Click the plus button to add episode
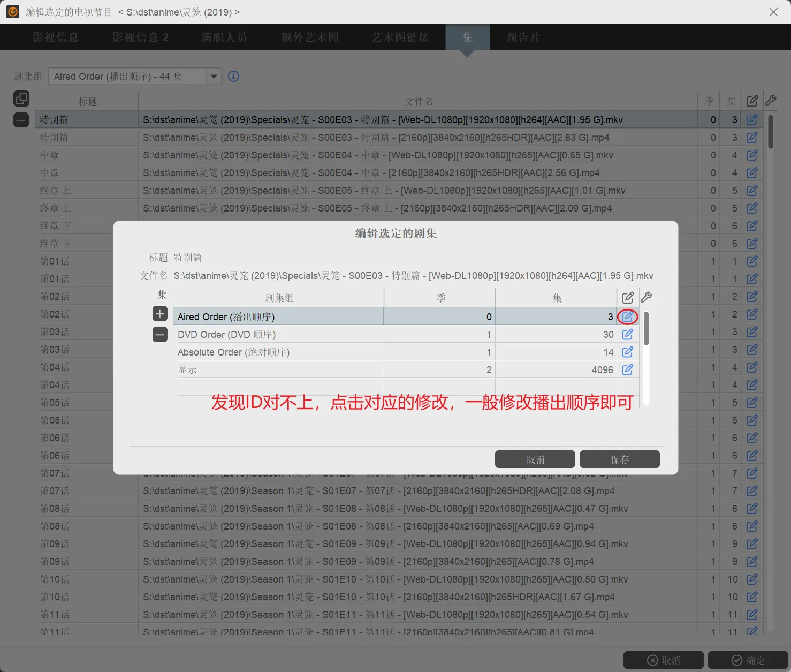This screenshot has width=791, height=672. pyautogui.click(x=160, y=314)
